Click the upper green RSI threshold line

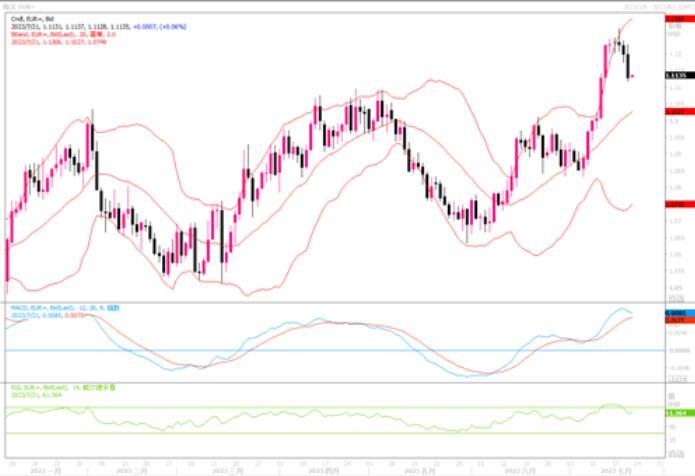pyautogui.click(x=300, y=407)
